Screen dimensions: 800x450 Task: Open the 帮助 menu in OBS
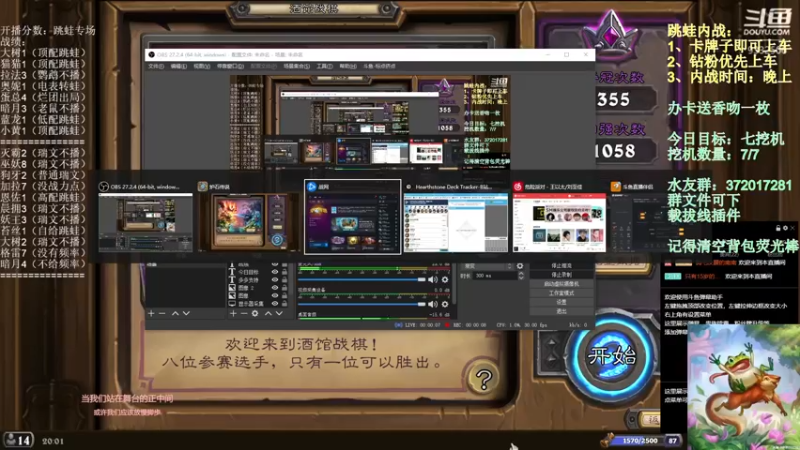[348, 66]
